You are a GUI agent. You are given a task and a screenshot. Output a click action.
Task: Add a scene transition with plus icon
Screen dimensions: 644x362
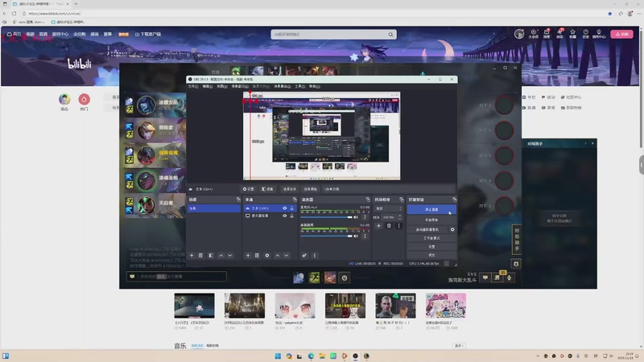[379, 226]
